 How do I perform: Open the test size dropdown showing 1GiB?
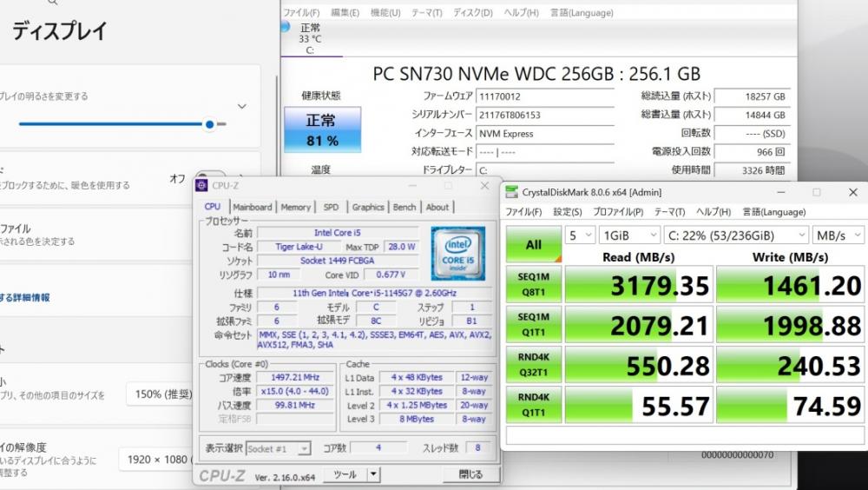tap(629, 235)
